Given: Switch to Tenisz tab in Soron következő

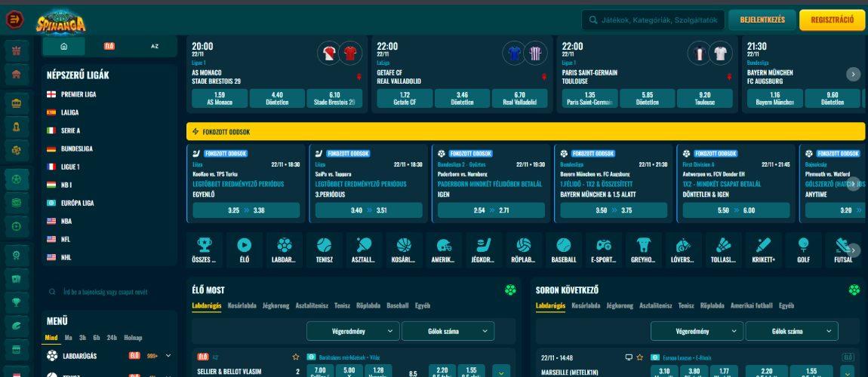Looking at the screenshot, I should [686, 305].
